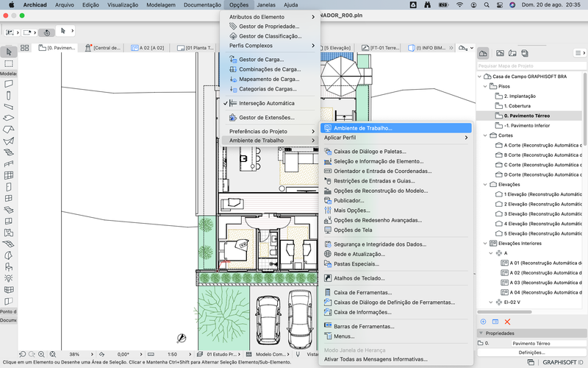Click the tab overview grid icon

click(x=24, y=48)
